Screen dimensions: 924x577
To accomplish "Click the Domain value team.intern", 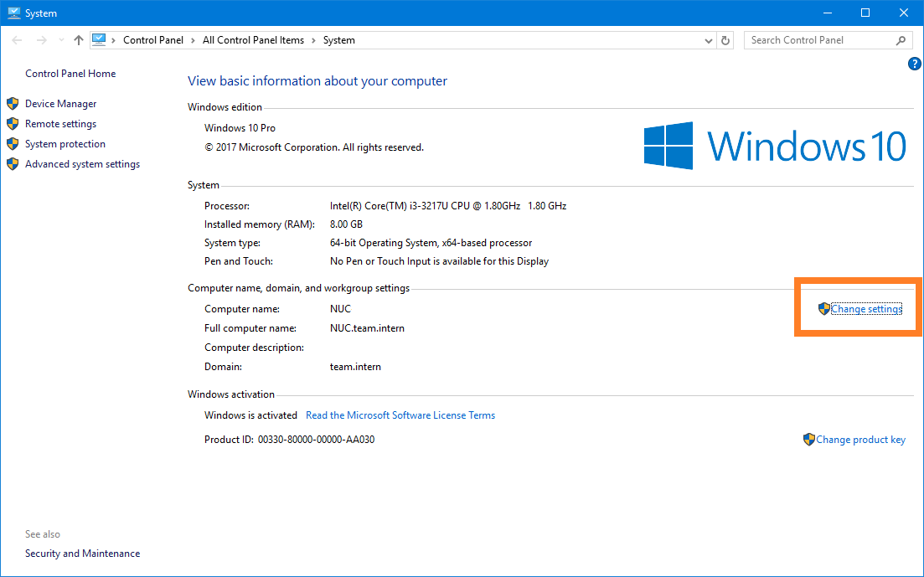I will coord(355,367).
